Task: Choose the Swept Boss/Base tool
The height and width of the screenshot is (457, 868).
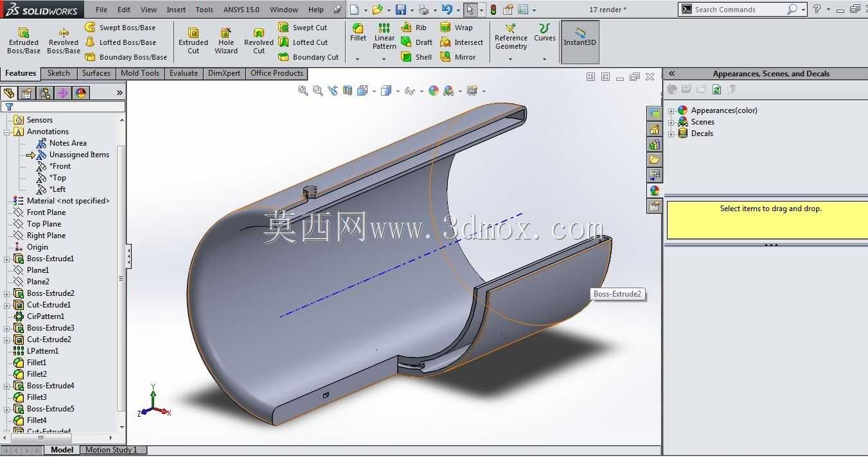Action: 121,28
